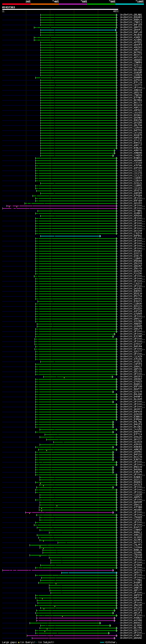Select hit label UniRef100_Q7YW81
Screen dimensions: 146x644
131,211
